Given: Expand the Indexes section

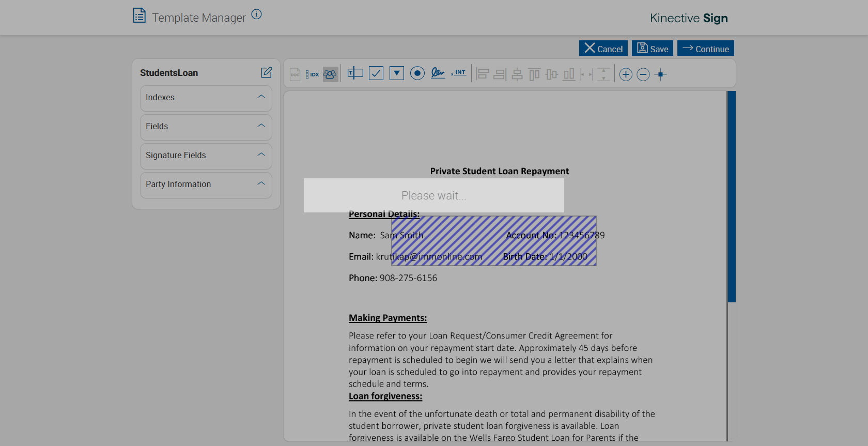Looking at the screenshot, I should pyautogui.click(x=206, y=98).
